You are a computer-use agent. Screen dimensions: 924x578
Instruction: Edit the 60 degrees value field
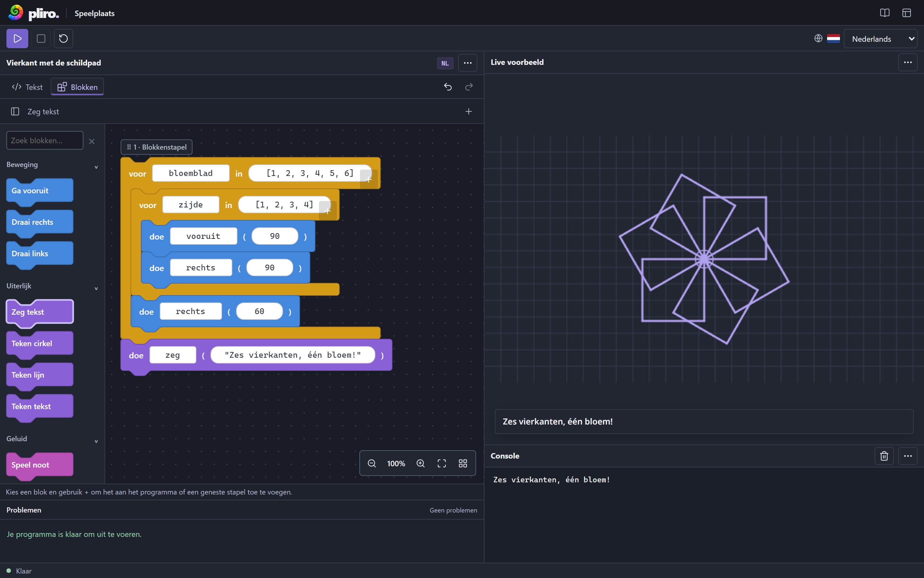[259, 311]
